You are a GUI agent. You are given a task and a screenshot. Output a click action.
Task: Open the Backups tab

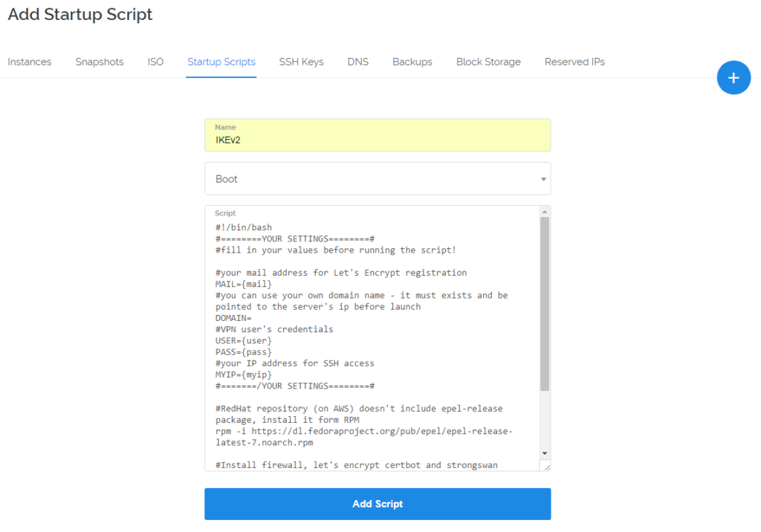(412, 62)
